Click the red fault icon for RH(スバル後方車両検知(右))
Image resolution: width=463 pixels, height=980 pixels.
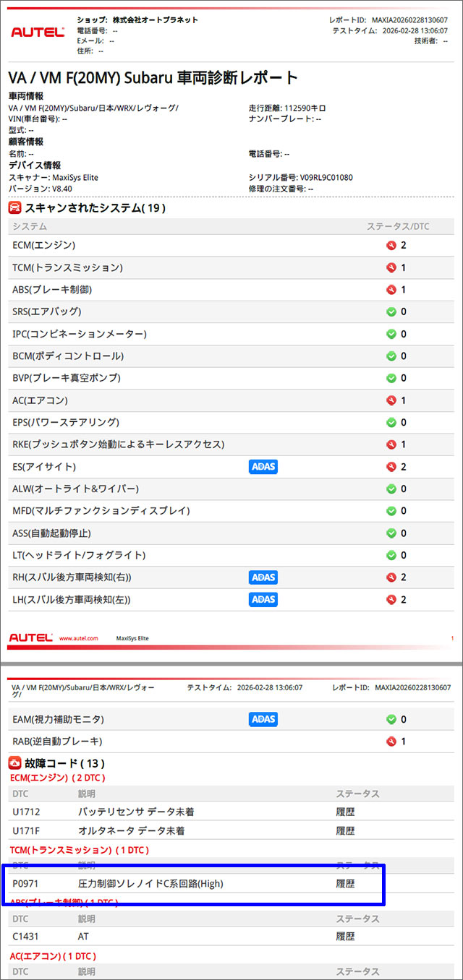tap(391, 577)
